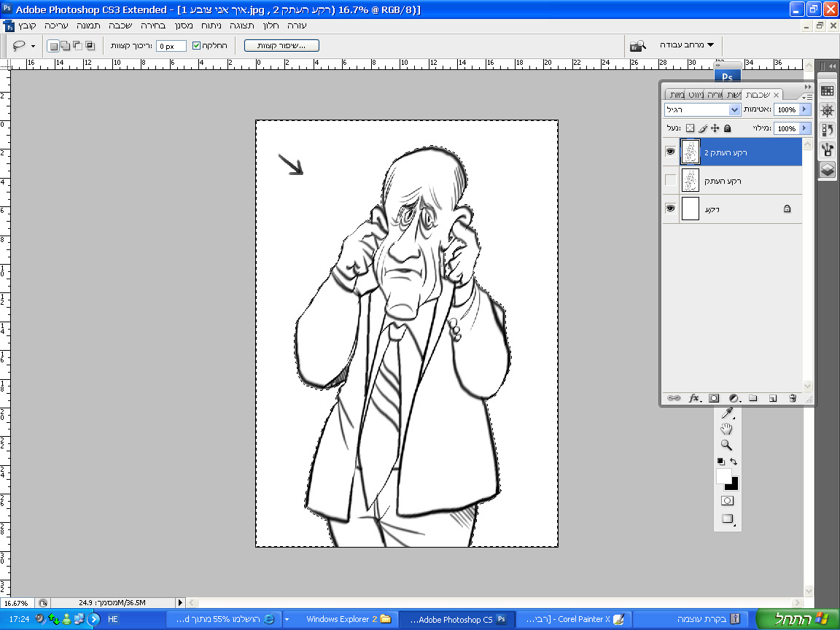Screen dimensions: 840x630
Task: Toggle Quick Mask mode icon
Action: [727, 500]
